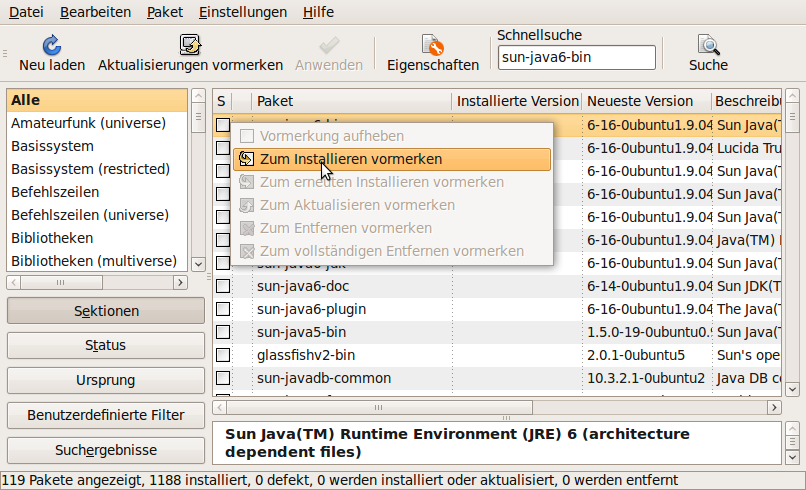Viewport: 806px width, 490px height.
Task: Select Basissystem (restricted) section
Action: 97,169
